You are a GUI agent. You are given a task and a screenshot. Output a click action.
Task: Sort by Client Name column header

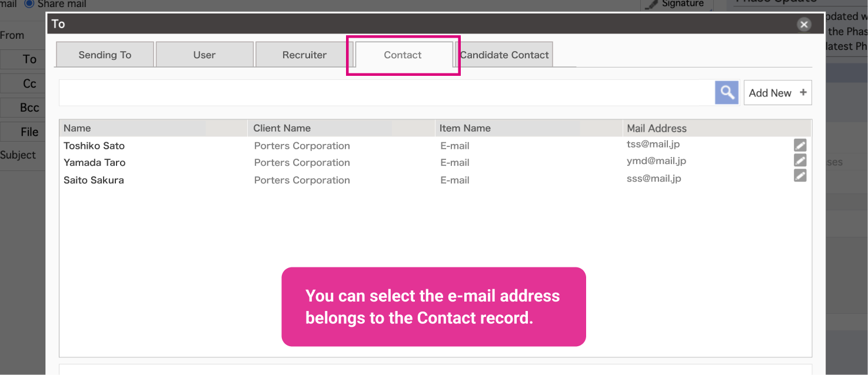click(282, 128)
